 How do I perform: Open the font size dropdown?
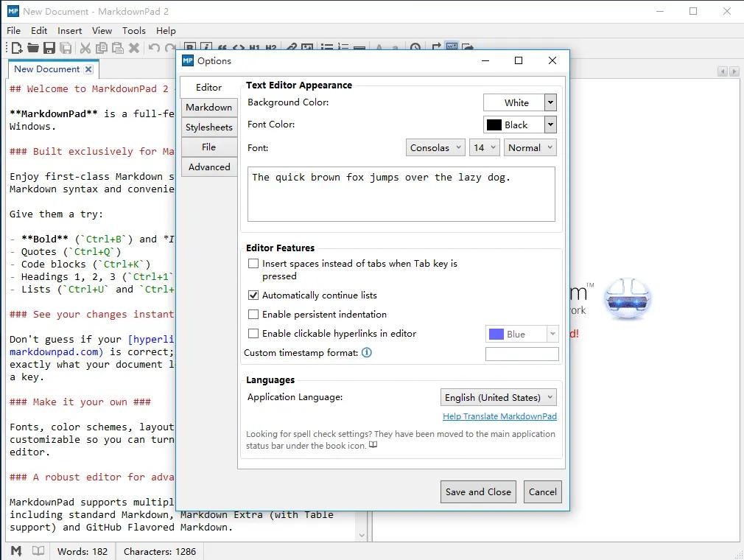(484, 147)
